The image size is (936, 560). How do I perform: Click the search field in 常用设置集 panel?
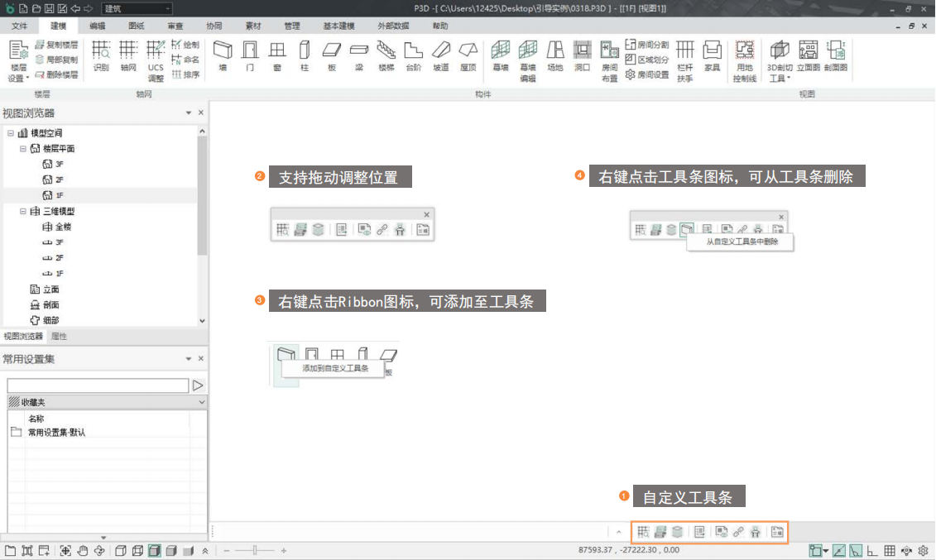[x=98, y=385]
